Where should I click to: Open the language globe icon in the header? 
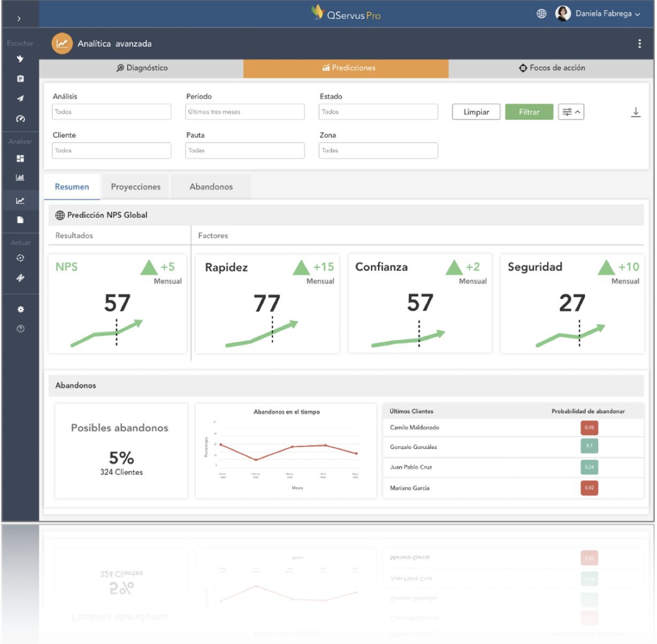pos(541,14)
